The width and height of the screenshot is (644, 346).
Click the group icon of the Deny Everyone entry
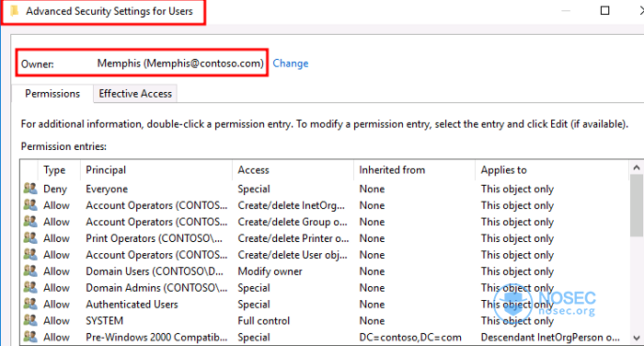click(30, 189)
